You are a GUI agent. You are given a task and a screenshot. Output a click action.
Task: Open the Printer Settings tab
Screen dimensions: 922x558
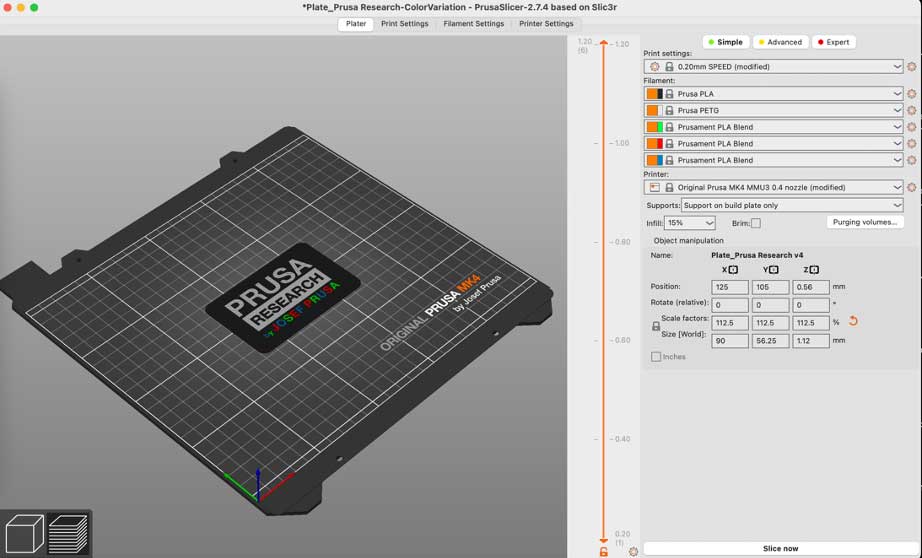click(x=546, y=24)
